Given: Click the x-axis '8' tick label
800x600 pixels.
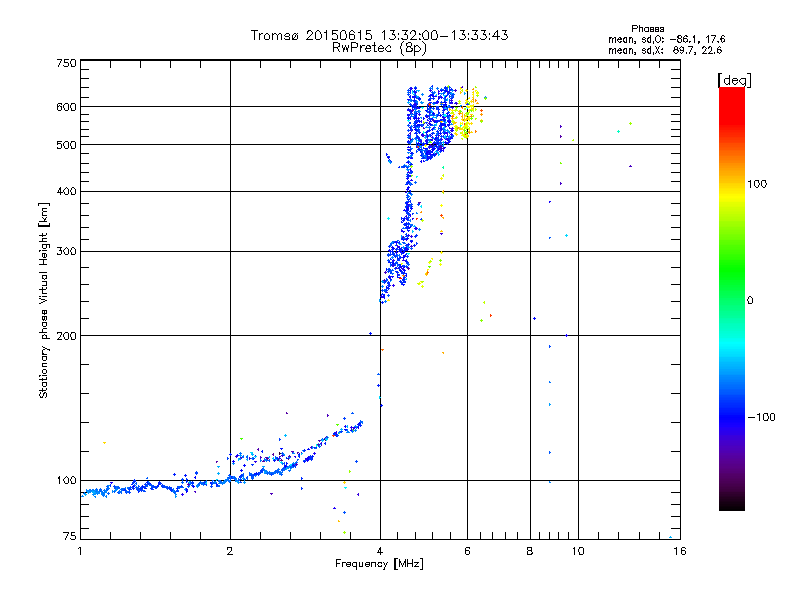Looking at the screenshot, I should pos(530,551).
